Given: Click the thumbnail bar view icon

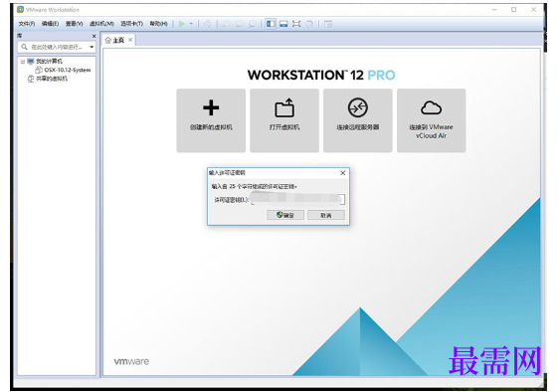Looking at the screenshot, I should (x=283, y=24).
